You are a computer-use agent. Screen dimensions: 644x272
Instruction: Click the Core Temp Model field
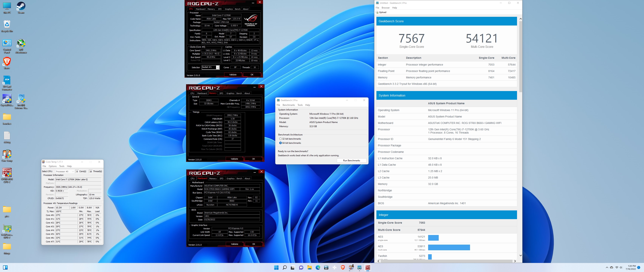click(78, 179)
